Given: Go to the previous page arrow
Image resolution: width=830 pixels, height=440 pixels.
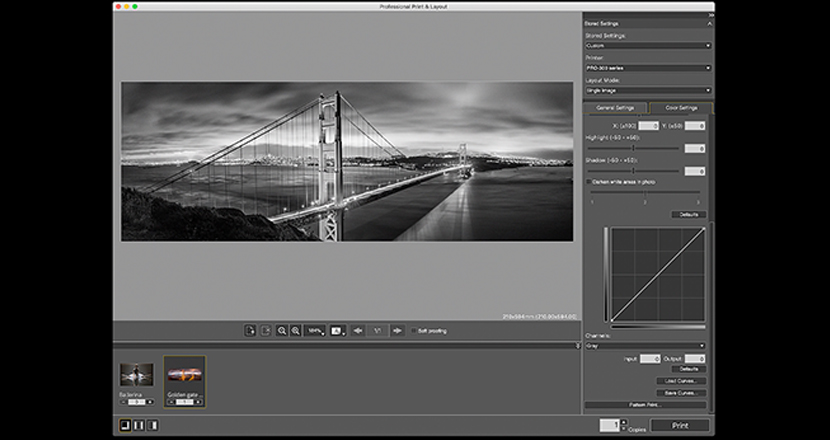Looking at the screenshot, I should (357, 330).
